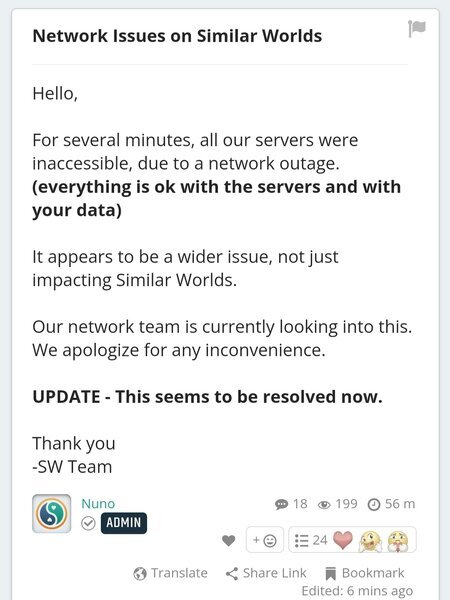The height and width of the screenshot is (600, 450).
Task: Flag this post with the flag icon
Action: [x=417, y=28]
